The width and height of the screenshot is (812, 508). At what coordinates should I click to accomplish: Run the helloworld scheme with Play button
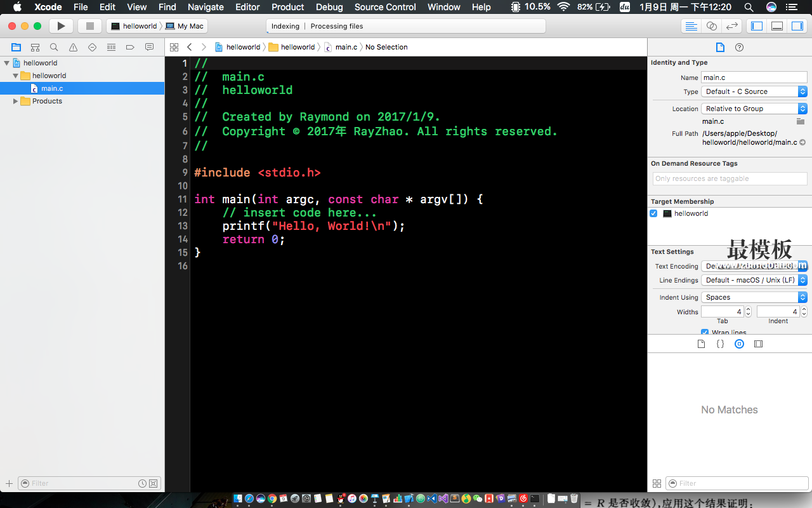[61, 26]
